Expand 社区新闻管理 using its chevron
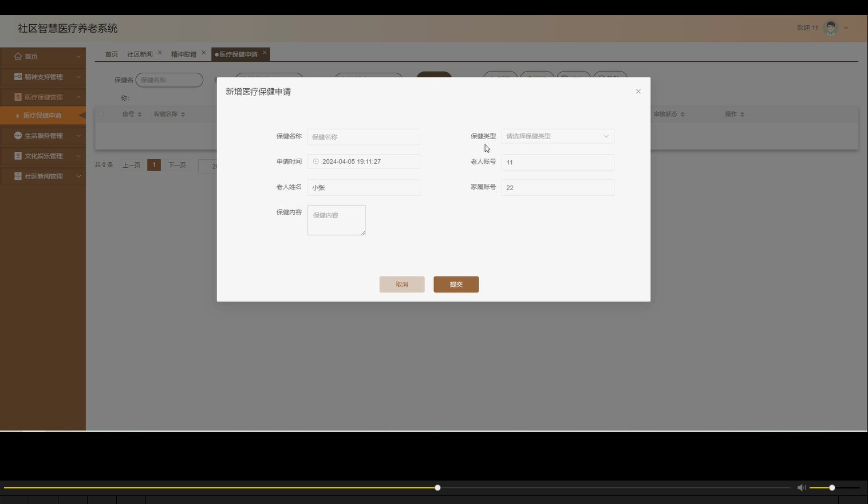The width and height of the screenshot is (868, 504). point(78,176)
